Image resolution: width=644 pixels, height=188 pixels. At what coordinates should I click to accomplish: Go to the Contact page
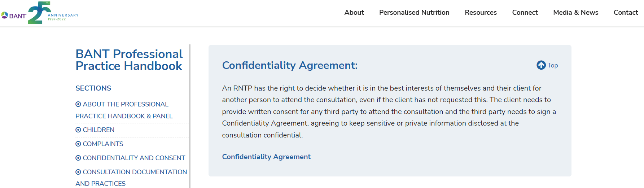click(x=626, y=12)
